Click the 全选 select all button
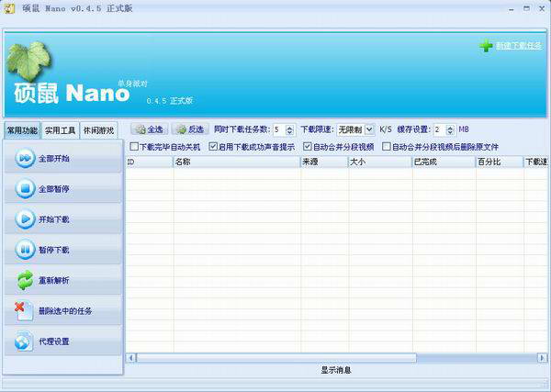The height and width of the screenshot is (392, 551). tap(149, 129)
